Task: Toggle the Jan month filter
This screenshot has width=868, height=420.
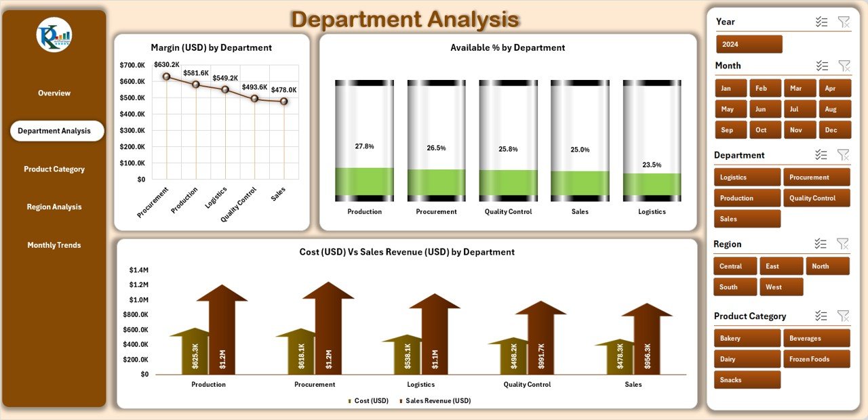Action: pos(730,88)
